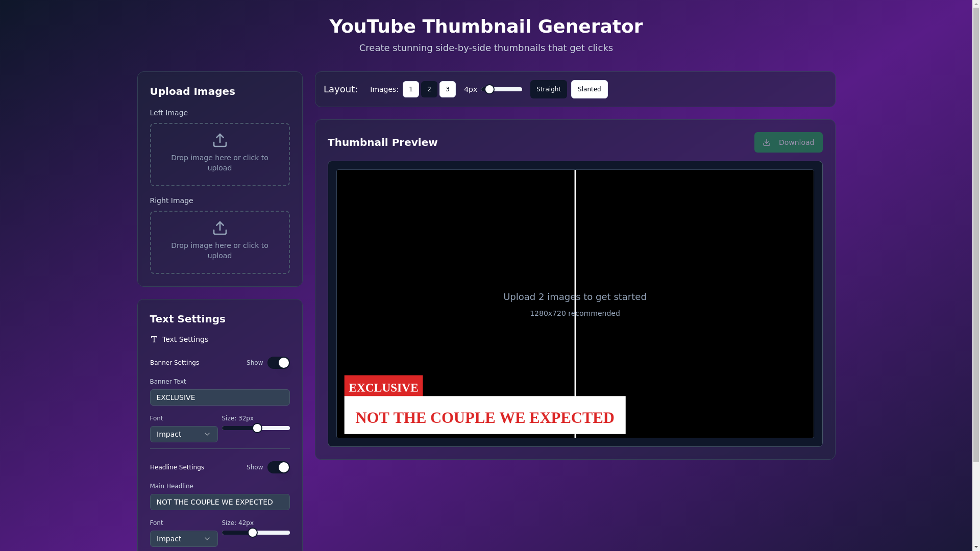Viewport: 980px width, 551px height.
Task: Click the NOT THE COUPLE WE EXPECTED headline in preview
Action: 485,415
